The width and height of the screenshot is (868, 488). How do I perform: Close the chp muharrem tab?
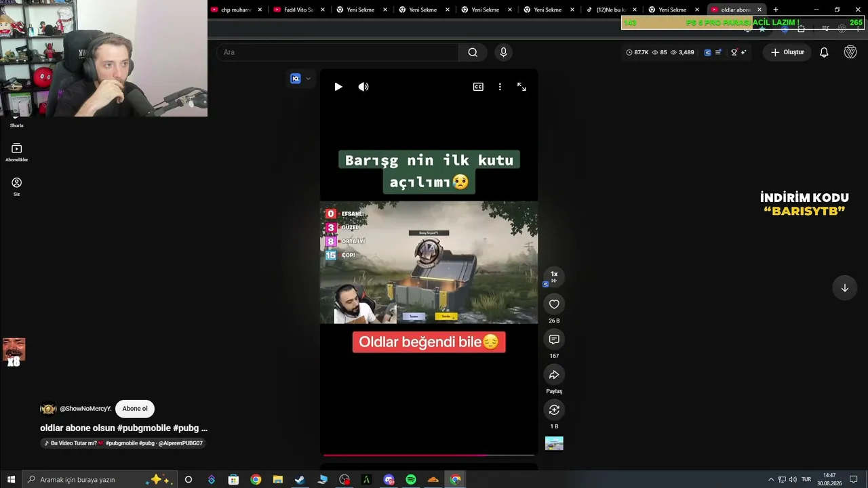point(260,9)
